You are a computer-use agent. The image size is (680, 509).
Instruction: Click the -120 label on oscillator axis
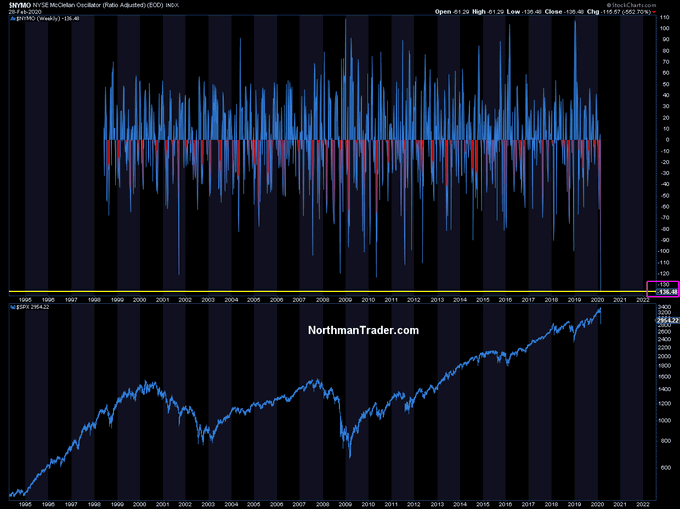coord(664,273)
